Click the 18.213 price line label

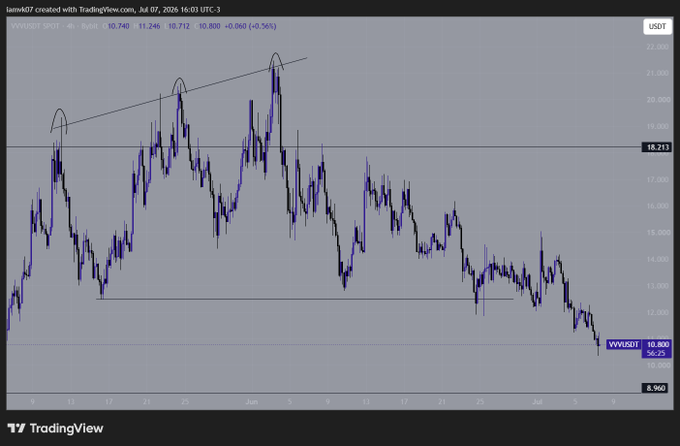[x=657, y=147]
